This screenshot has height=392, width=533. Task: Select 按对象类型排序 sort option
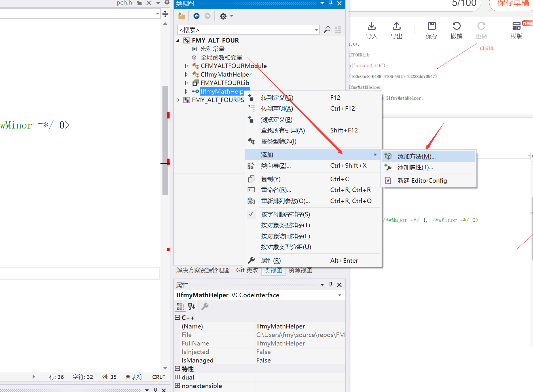pos(312,225)
